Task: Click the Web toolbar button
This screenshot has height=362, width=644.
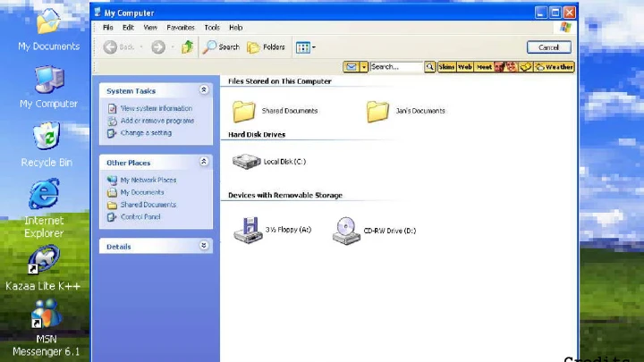Action: tap(464, 67)
